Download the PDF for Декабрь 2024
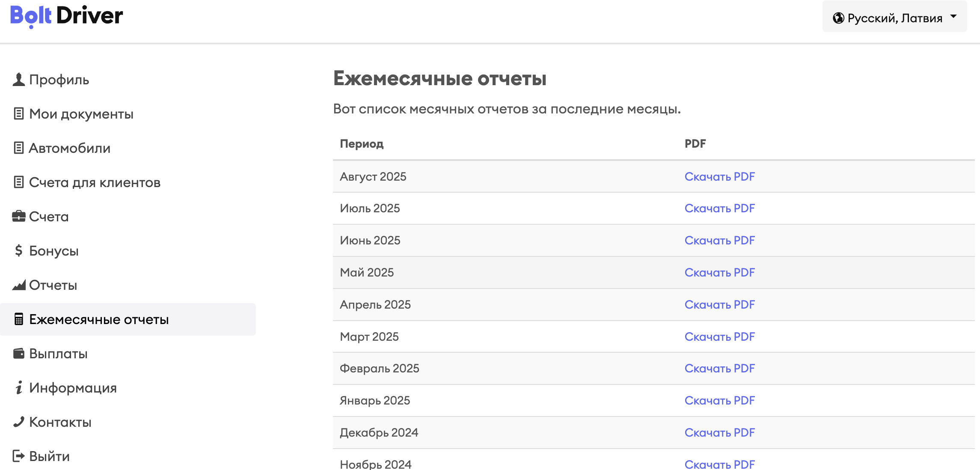Screen dimensions: 980x470 coord(720,432)
